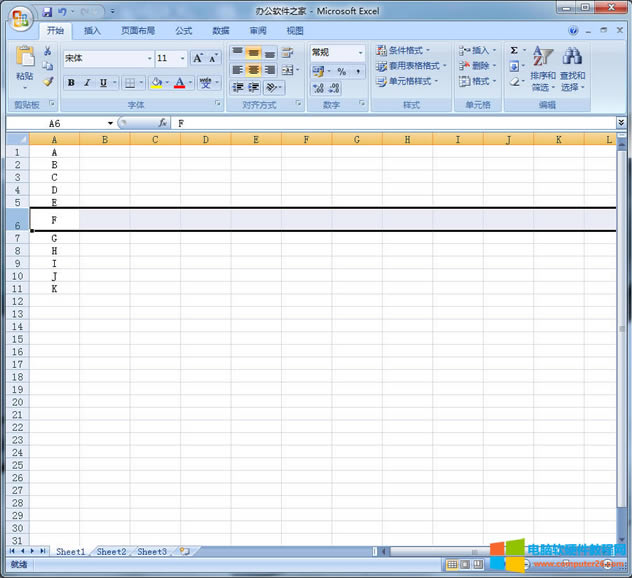Click the Format Painter brush icon

48,82
